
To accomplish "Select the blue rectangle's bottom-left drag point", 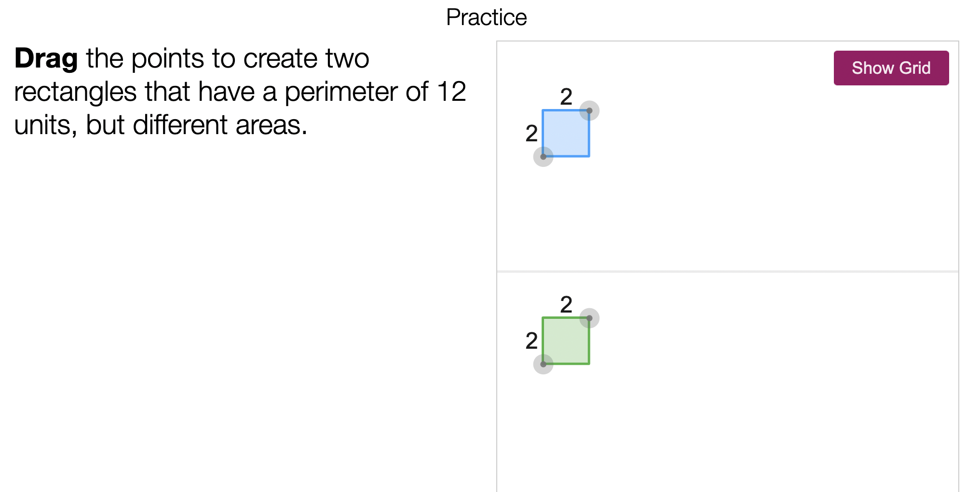I will [x=543, y=157].
